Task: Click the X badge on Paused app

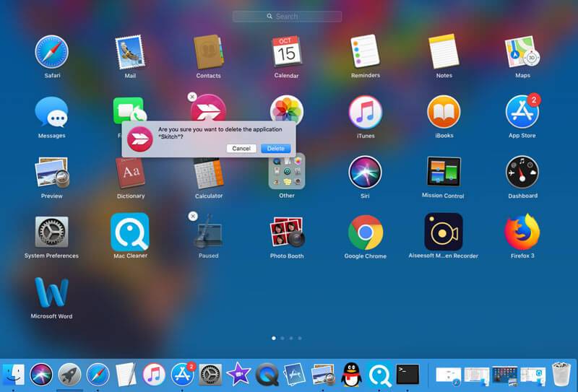Action: click(192, 216)
